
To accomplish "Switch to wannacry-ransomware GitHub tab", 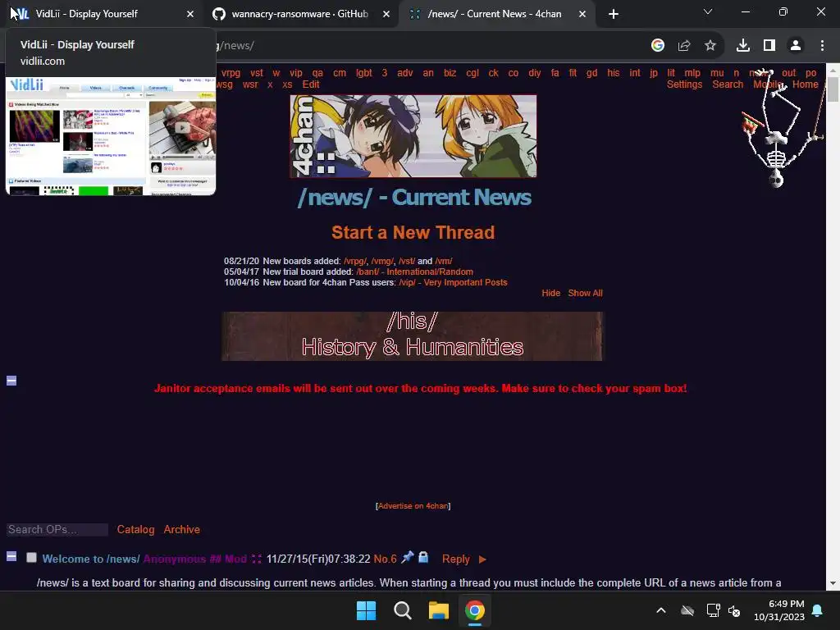I will click(x=300, y=14).
